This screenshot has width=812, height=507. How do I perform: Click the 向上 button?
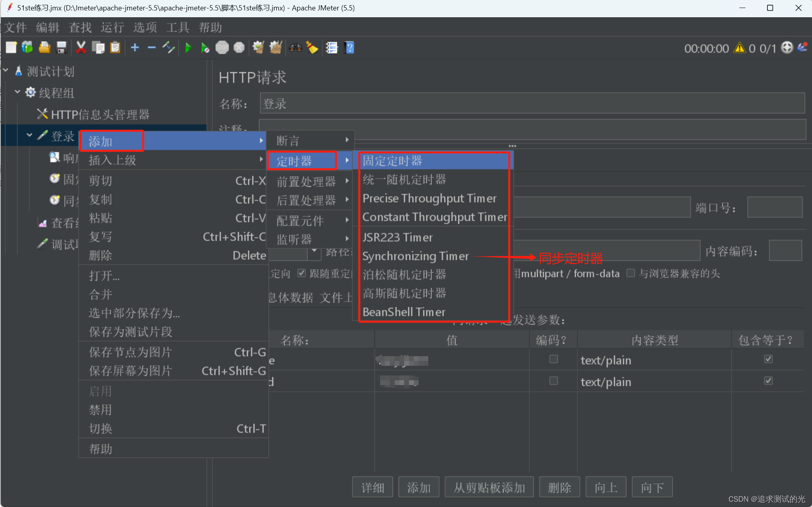[606, 487]
